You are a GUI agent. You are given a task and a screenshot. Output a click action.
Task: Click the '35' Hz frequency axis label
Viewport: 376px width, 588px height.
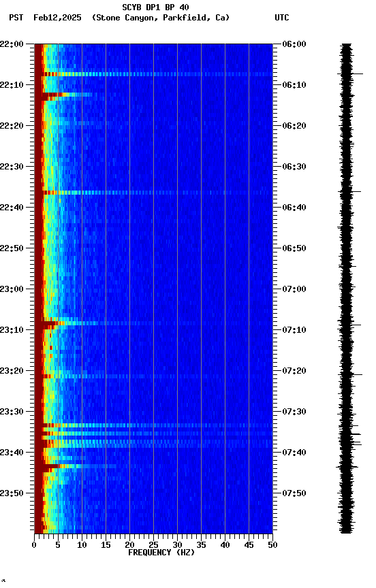tap(201, 545)
